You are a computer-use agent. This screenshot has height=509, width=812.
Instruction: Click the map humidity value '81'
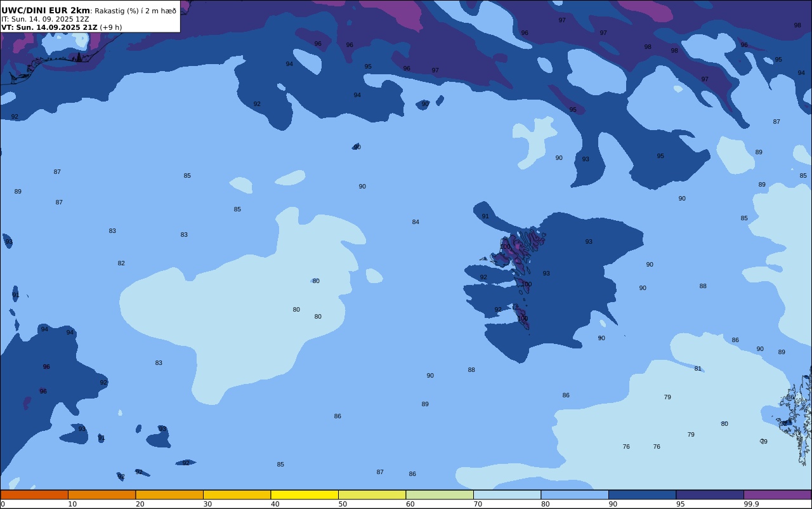tap(698, 369)
